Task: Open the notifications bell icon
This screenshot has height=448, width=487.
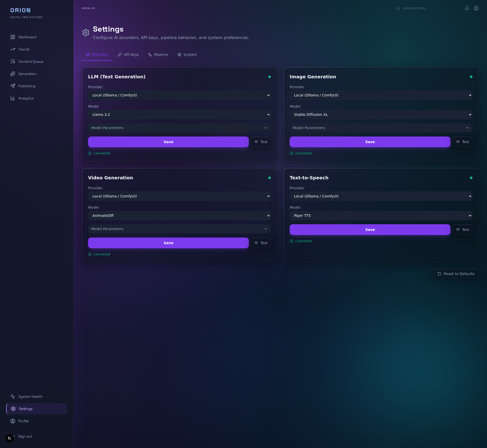Action: (467, 8)
